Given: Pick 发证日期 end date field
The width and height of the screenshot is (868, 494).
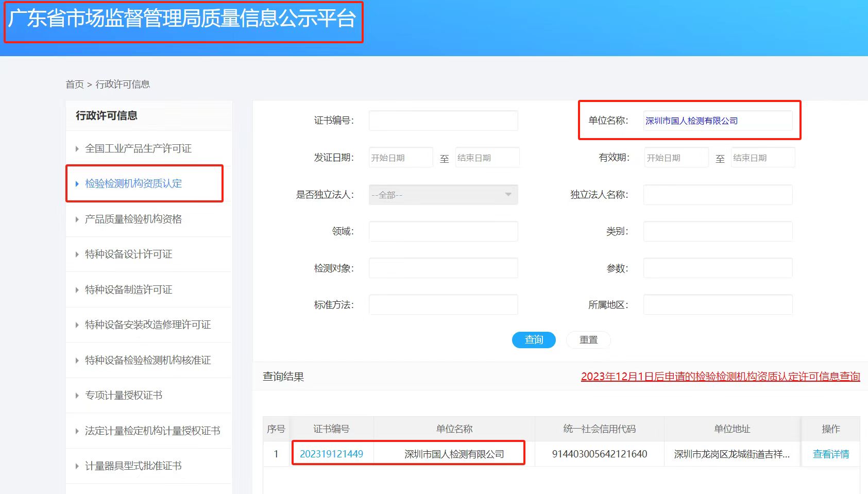Looking at the screenshot, I should [487, 158].
